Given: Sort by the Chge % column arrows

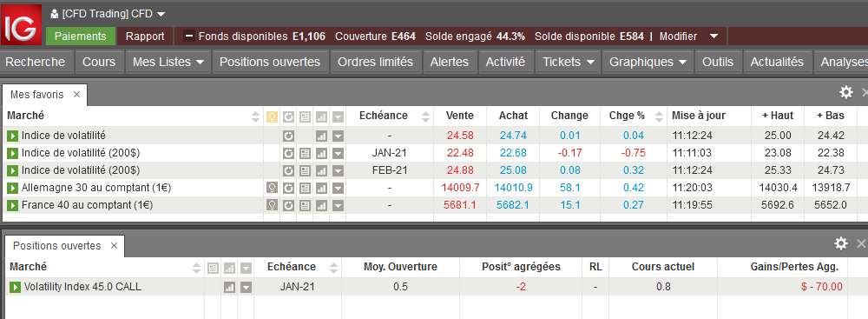Looking at the screenshot, I should pos(659,116).
